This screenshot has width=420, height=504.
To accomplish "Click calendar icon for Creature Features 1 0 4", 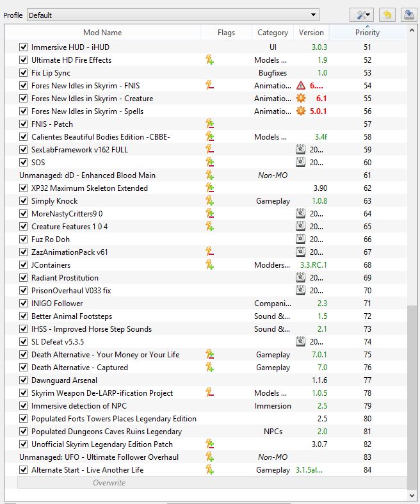I will 300,227.
